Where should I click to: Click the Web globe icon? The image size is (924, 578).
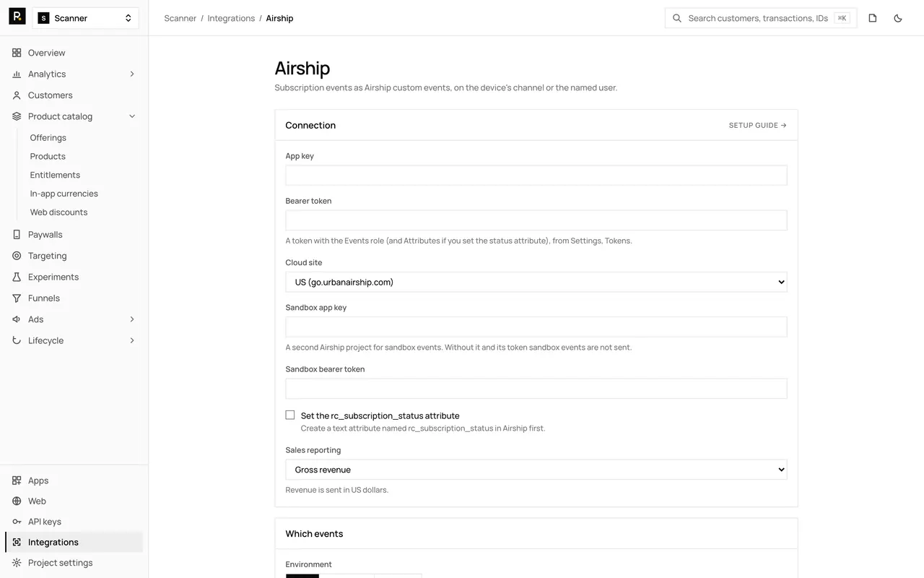coord(17,501)
